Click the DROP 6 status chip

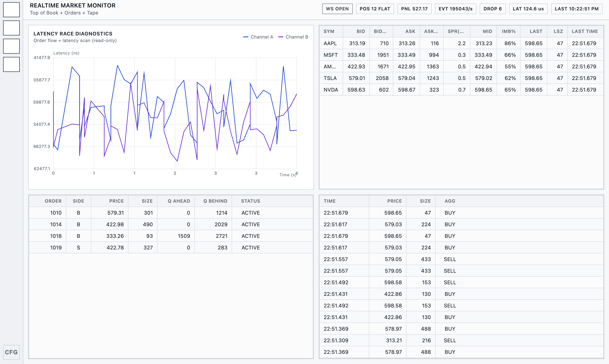click(493, 9)
